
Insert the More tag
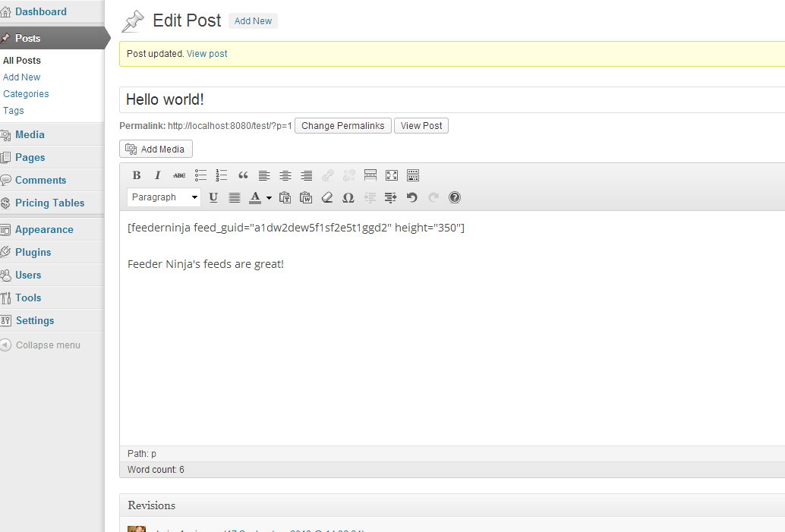pyautogui.click(x=370, y=175)
